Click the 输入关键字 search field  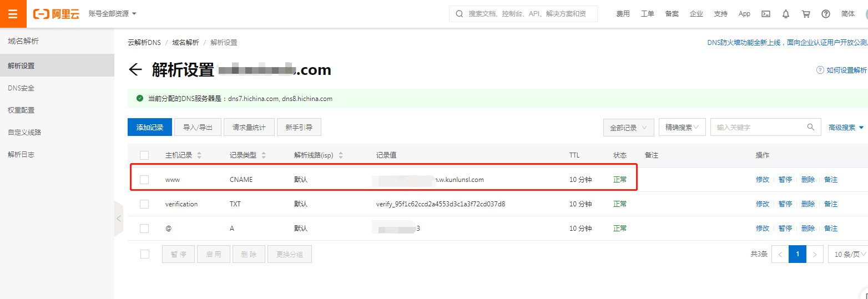[x=758, y=127]
